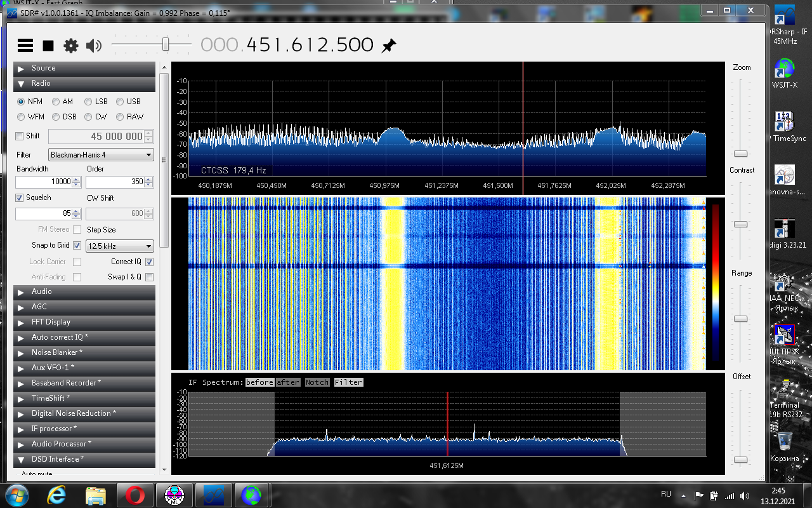Image resolution: width=812 pixels, height=508 pixels.
Task: Open settings via the gear icon
Action: point(71,45)
